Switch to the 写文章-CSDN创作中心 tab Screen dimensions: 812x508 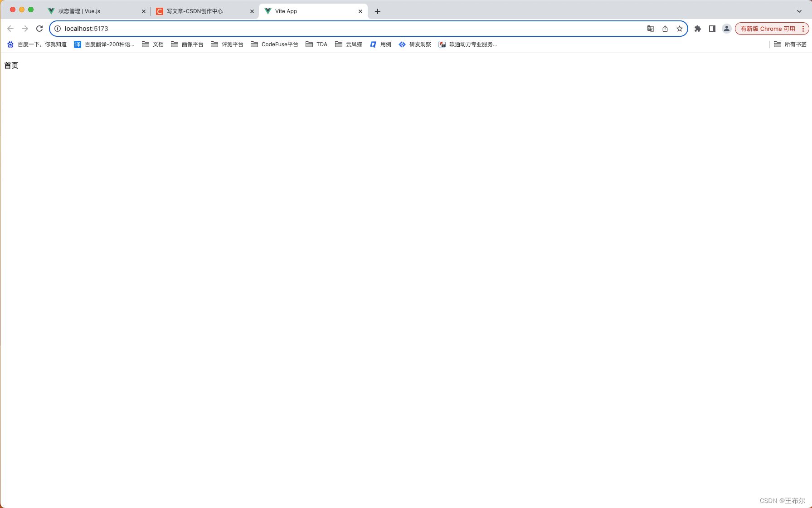coord(205,11)
